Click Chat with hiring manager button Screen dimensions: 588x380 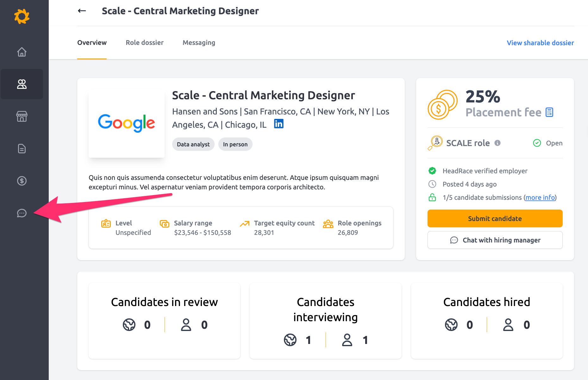(495, 240)
